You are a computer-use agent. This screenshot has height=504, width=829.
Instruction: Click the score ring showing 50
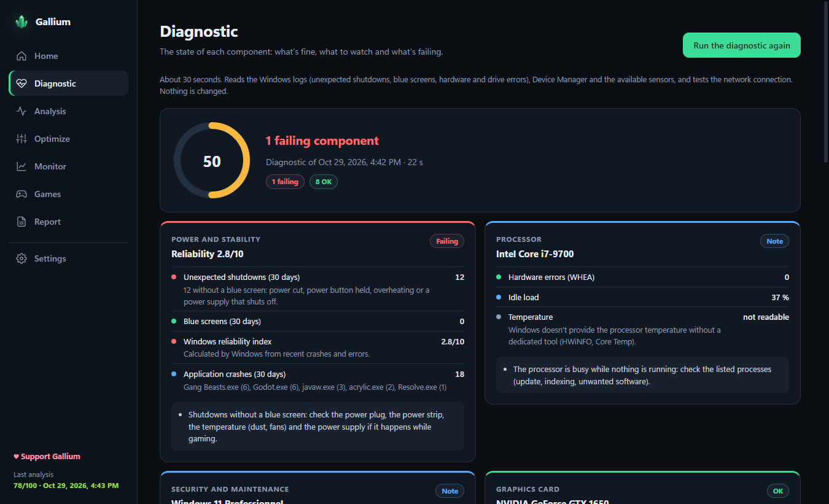212,160
